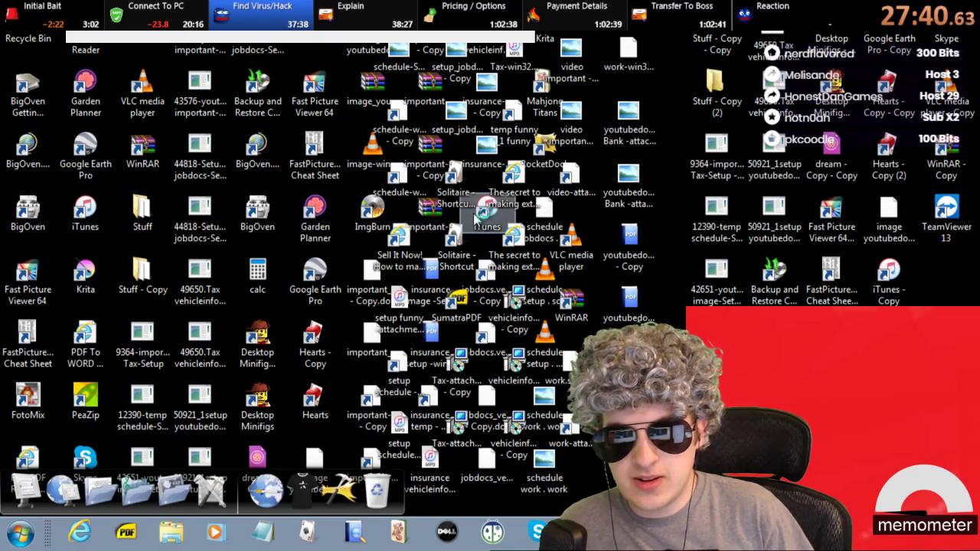Screen dimensions: 980x551
Task: Launch Internet Explorer from the taskbar
Action: point(79,532)
